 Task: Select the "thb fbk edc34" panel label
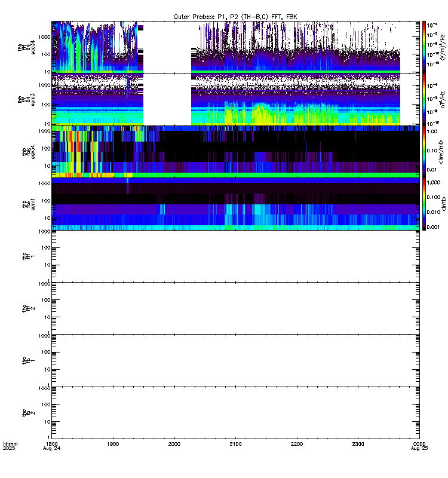[x=29, y=152]
